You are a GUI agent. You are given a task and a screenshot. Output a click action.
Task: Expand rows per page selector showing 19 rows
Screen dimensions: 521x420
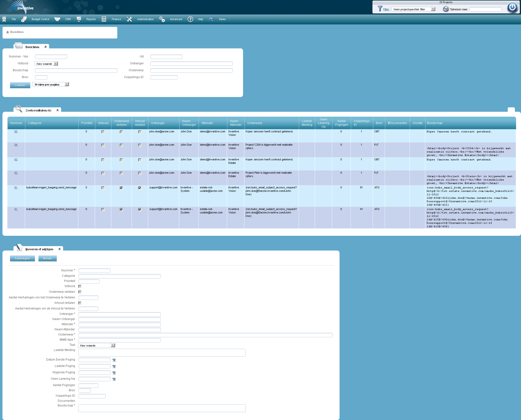(x=66, y=84)
